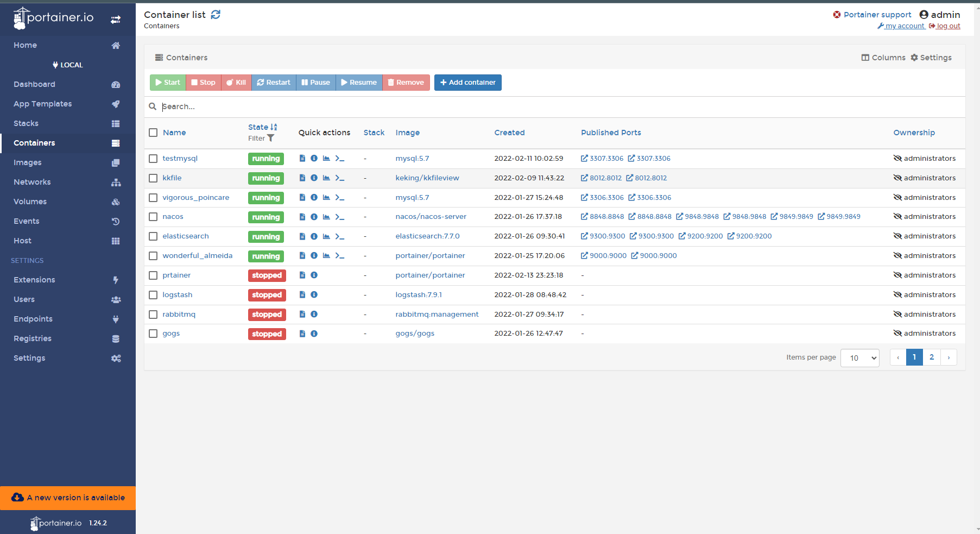The width and height of the screenshot is (980, 534).
Task: Open stats icon for kkfile container
Action: tap(326, 178)
